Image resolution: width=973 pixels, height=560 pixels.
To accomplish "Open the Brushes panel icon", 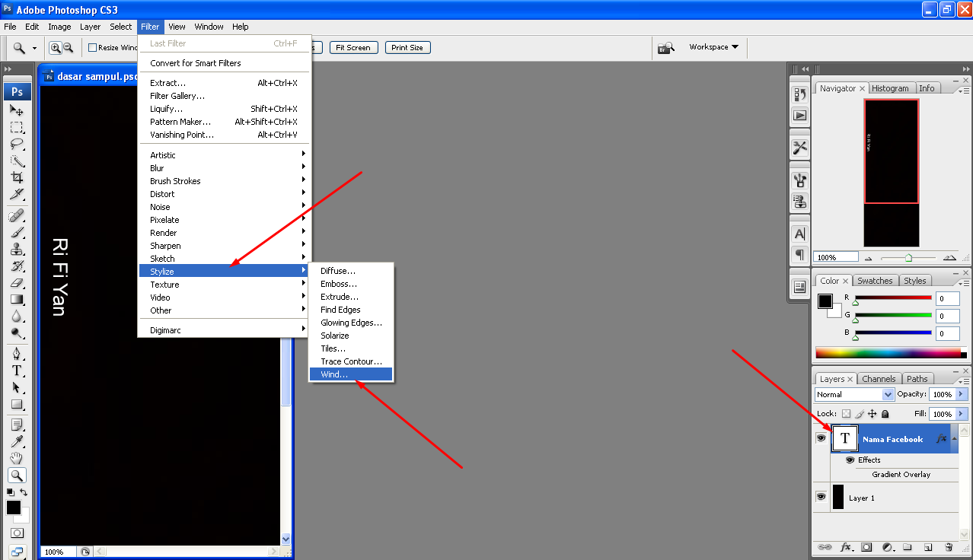I will 799,180.
